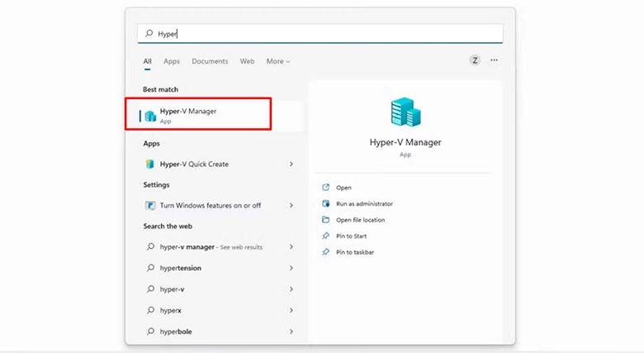Viewport: 644px width, 353px height.
Task: Select the hyperx web suggestion
Action: coord(170,310)
